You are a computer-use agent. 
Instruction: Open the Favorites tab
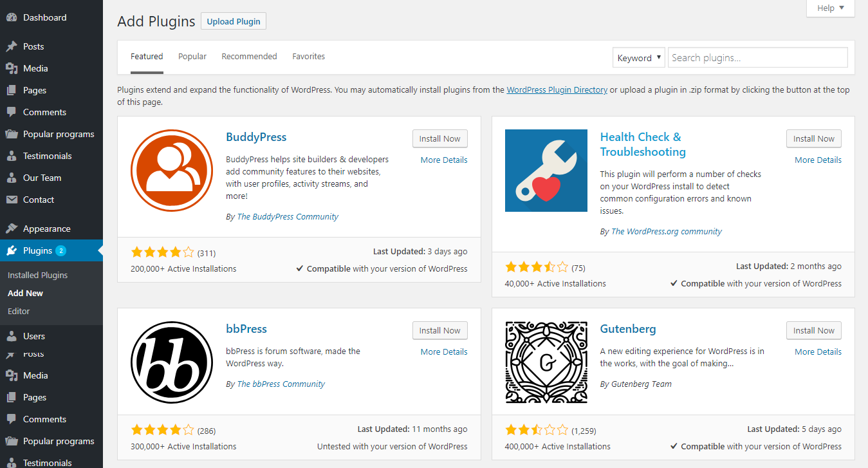308,57
